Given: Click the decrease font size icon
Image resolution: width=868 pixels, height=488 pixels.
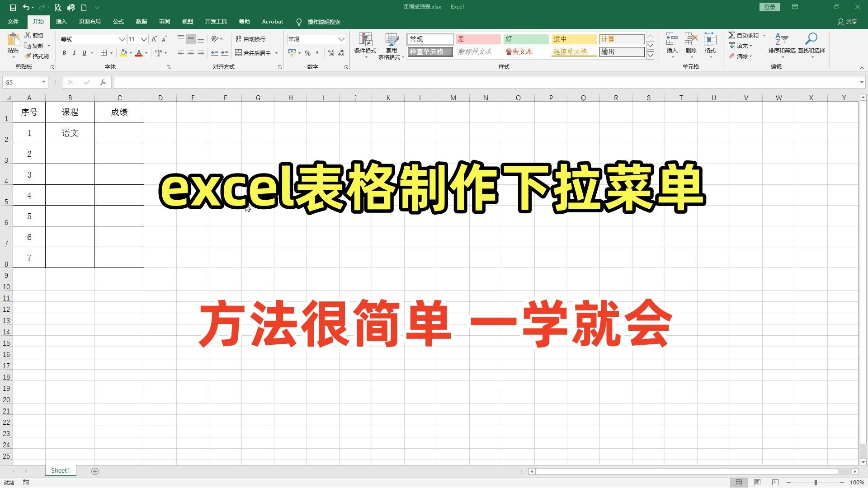Looking at the screenshot, I should click(165, 39).
